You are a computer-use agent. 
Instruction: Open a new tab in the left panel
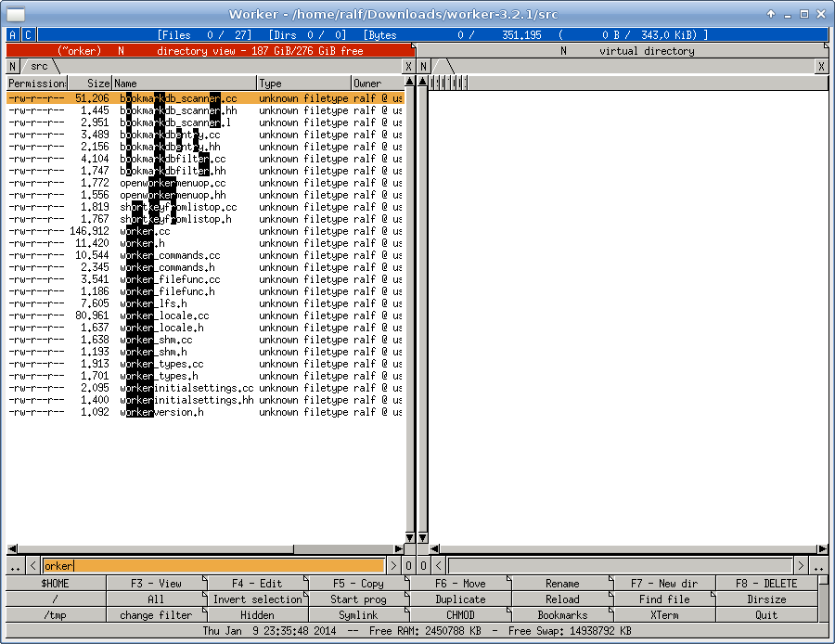[x=13, y=67]
